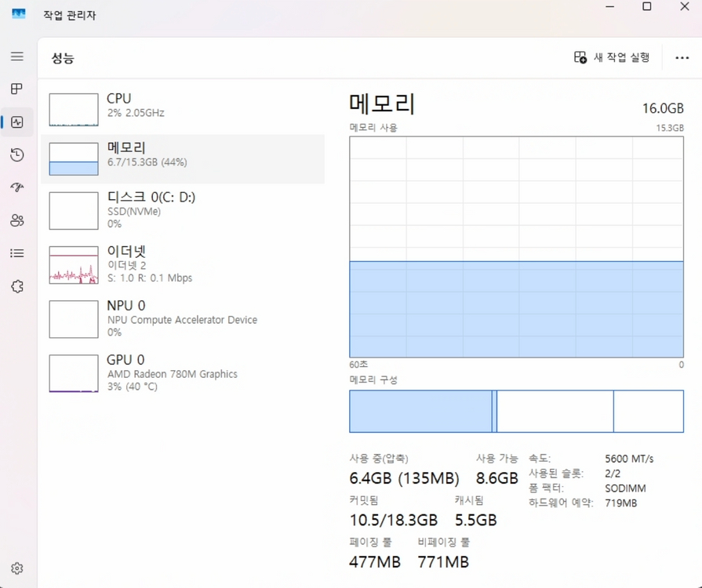Open the Services page icon
The width and height of the screenshot is (702, 588).
tap(17, 286)
